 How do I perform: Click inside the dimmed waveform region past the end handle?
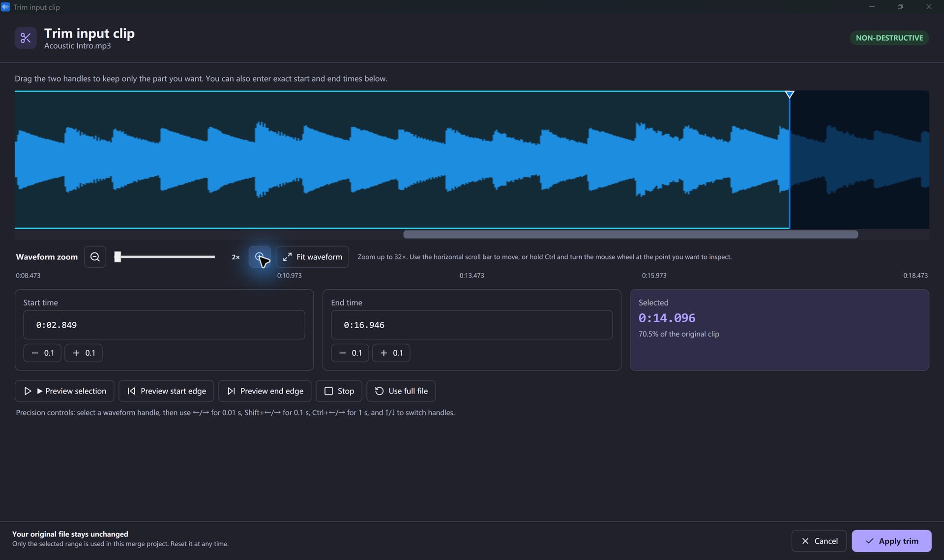859,160
